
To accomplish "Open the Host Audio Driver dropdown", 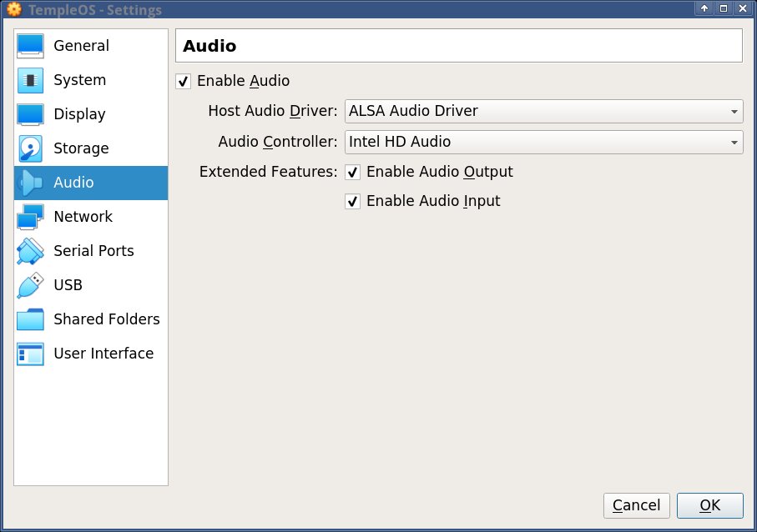I will (x=543, y=111).
